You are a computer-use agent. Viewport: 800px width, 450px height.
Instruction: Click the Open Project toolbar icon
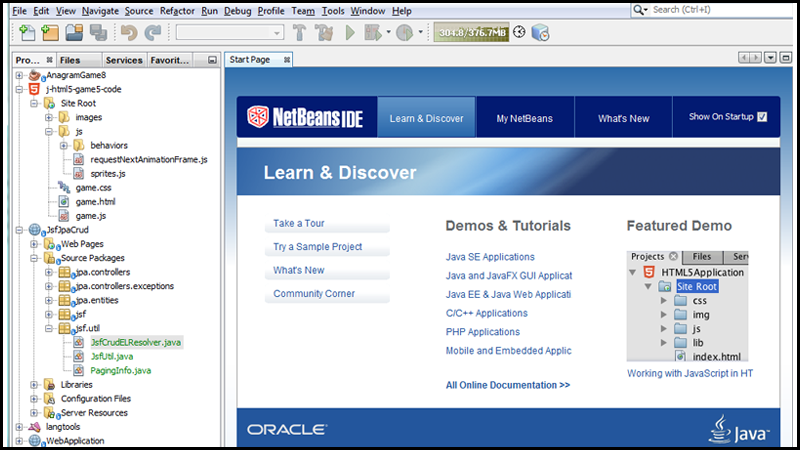coord(74,33)
